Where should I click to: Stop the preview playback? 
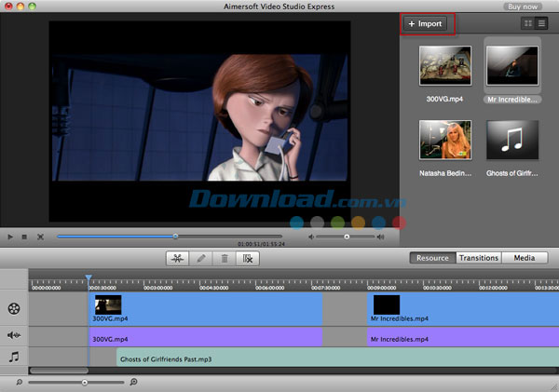[24, 237]
